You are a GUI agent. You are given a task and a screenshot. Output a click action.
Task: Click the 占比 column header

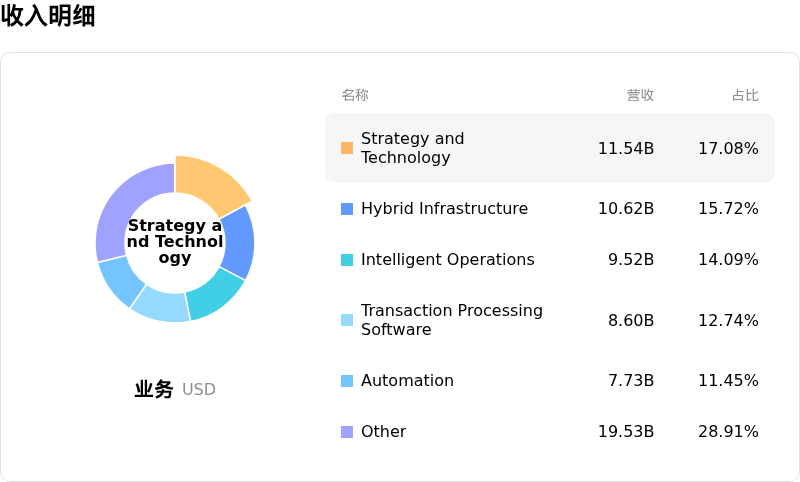745,95
